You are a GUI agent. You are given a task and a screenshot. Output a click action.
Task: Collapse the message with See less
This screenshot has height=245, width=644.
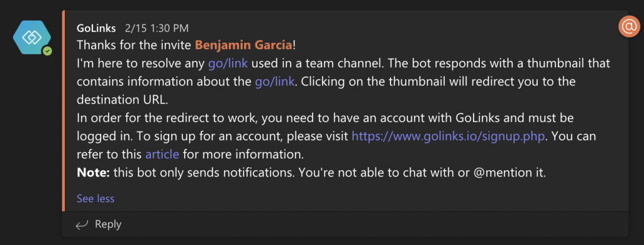coord(96,199)
